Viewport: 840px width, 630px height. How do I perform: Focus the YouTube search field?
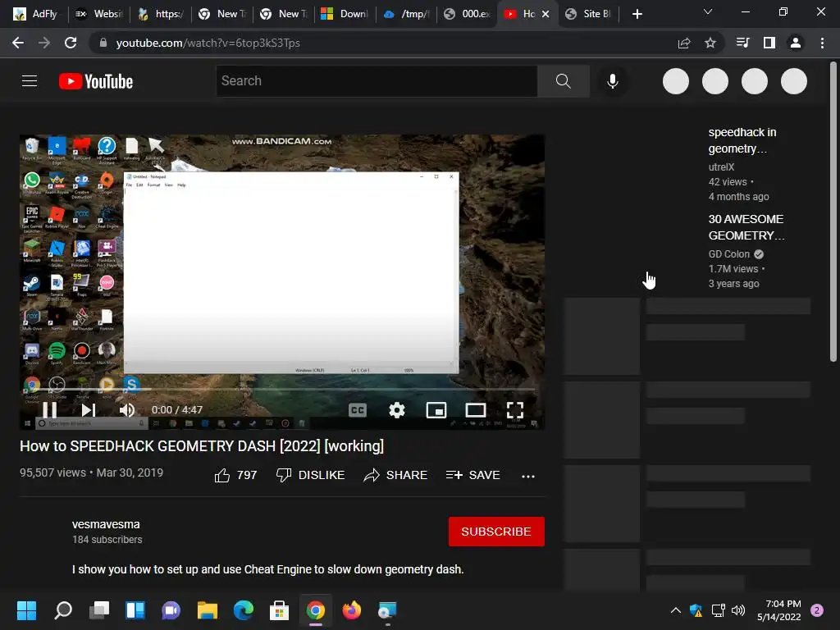coord(377,81)
